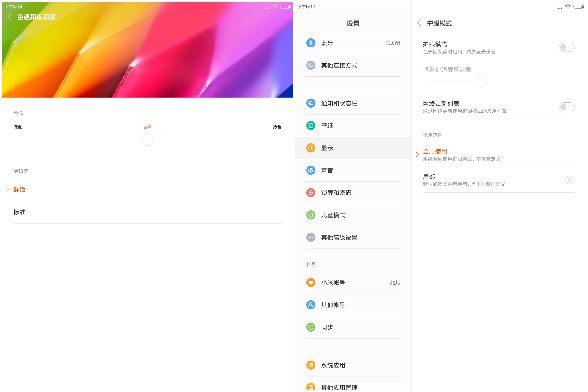Navigate back from 色温和饱和度 screen
This screenshot has height=392, width=588.
click(x=9, y=17)
